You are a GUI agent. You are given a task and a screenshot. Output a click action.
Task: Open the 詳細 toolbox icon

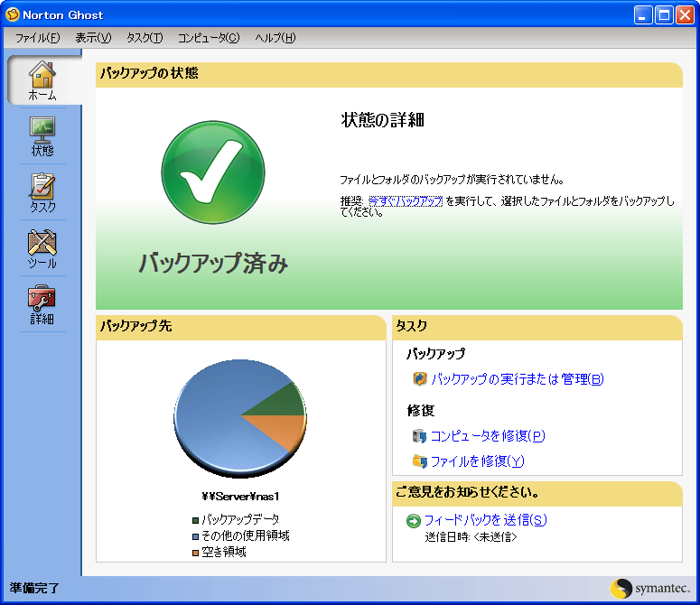click(x=42, y=298)
